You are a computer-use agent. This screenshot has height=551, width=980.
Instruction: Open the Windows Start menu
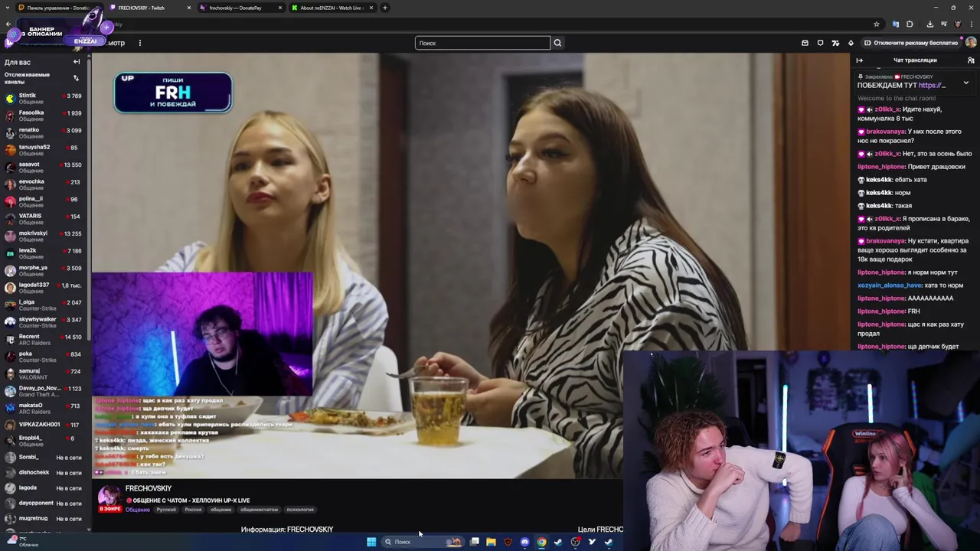[x=371, y=542]
